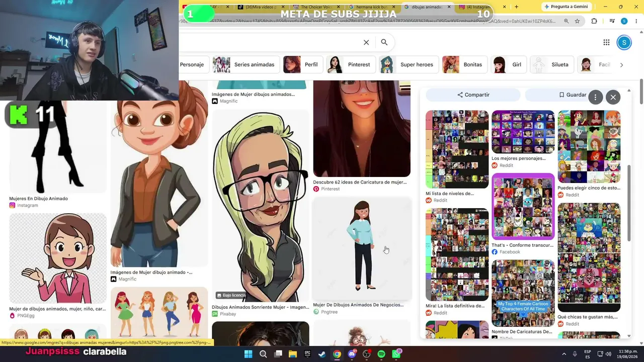The height and width of the screenshot is (362, 644).
Task: Open Mira! La lista definitiva Reddit result
Action: 457,254
